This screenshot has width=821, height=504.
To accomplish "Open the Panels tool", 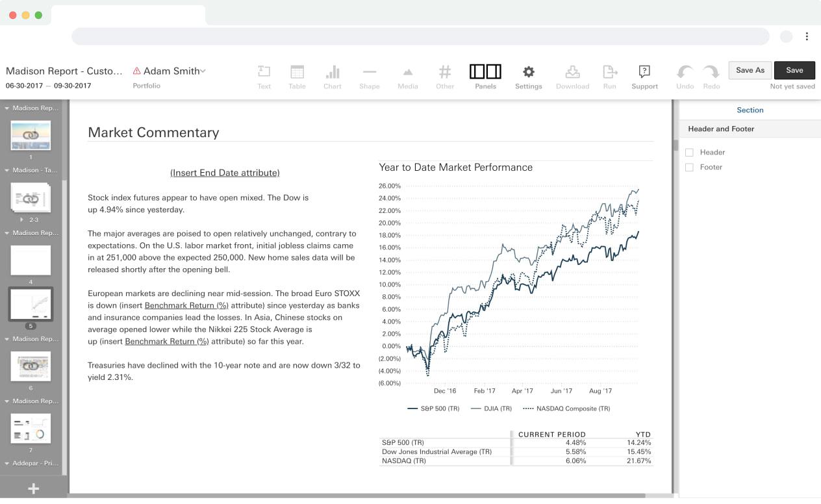I will (x=485, y=76).
